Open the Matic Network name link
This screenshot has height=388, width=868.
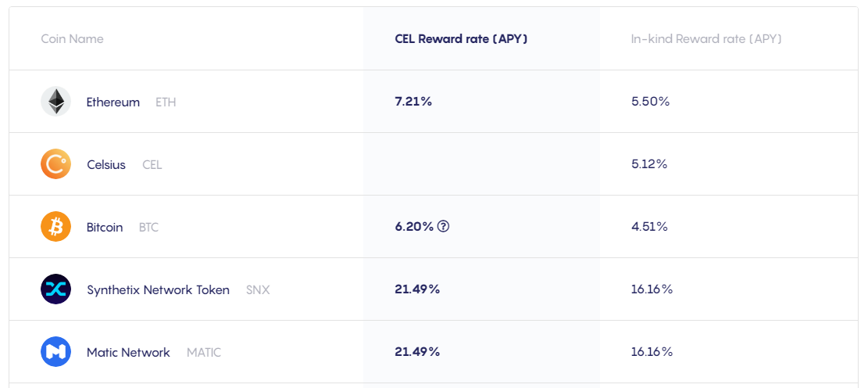(128, 353)
